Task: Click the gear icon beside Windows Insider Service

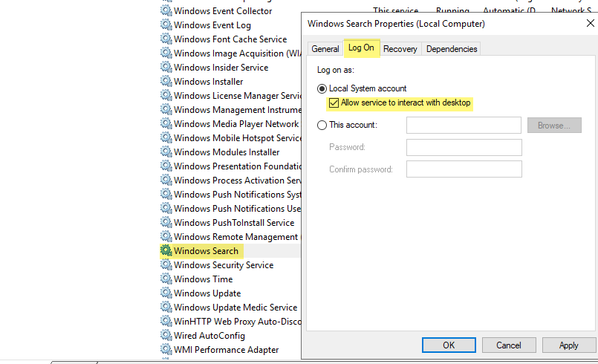Action: (x=166, y=67)
